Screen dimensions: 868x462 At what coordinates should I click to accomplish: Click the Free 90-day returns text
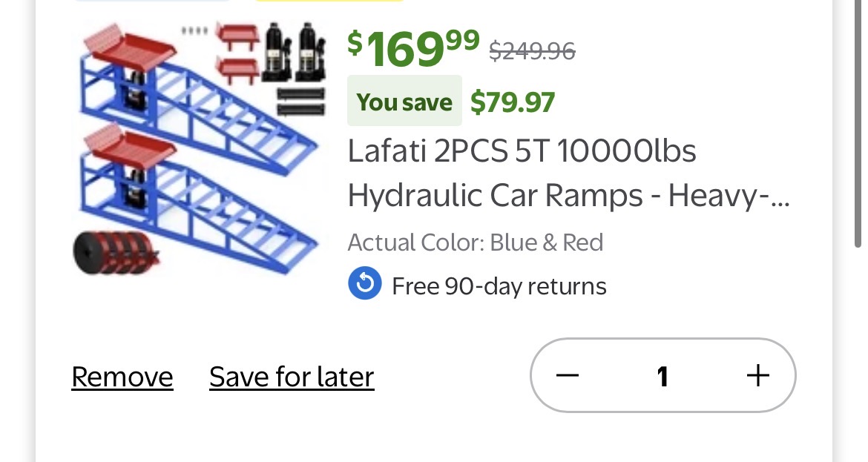[x=499, y=286]
